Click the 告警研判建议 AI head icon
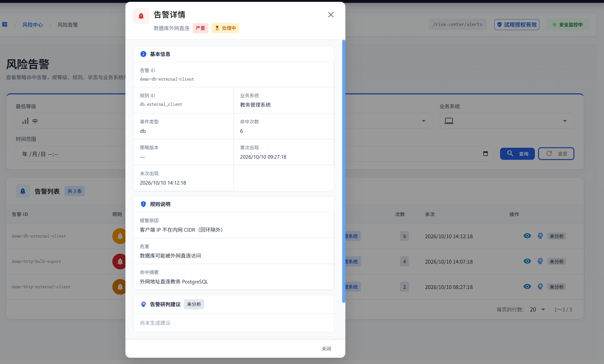Viewport: 604px width, 364px height. pos(143,304)
